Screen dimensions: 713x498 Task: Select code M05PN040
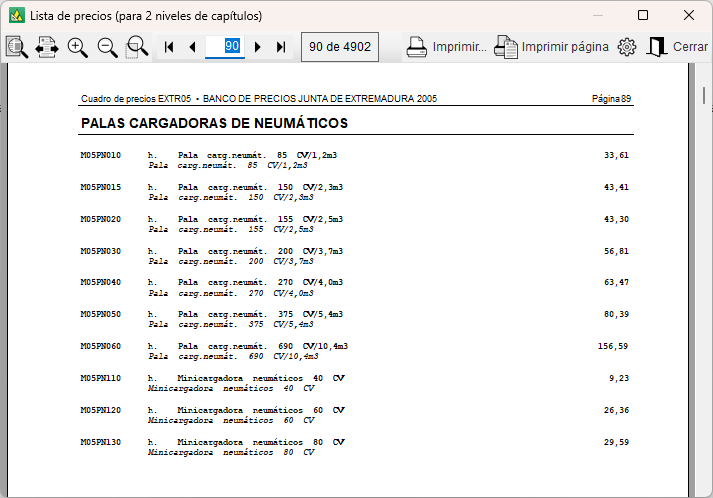click(100, 282)
